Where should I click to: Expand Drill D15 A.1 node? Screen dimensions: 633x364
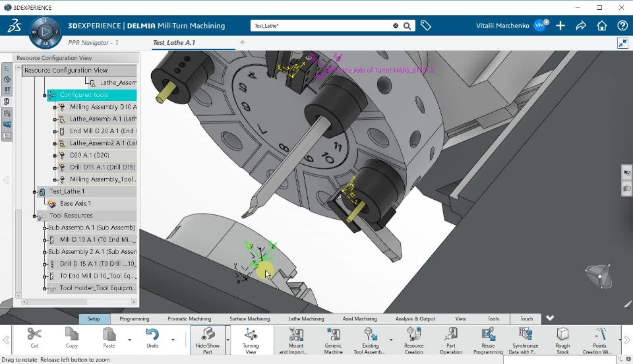tap(55, 167)
